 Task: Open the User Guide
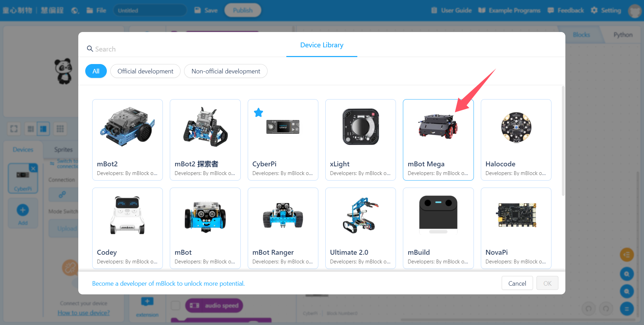451,10
